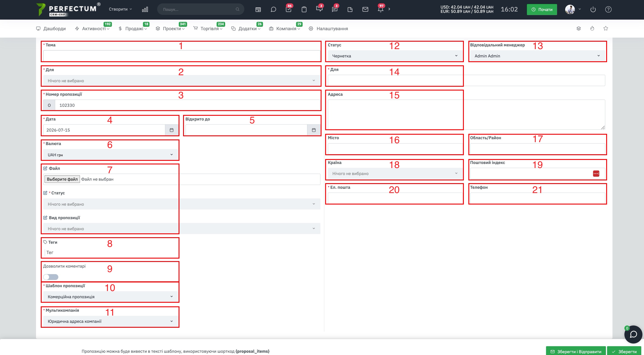Click the power logout icon
The image size is (644, 355).
[x=593, y=9]
